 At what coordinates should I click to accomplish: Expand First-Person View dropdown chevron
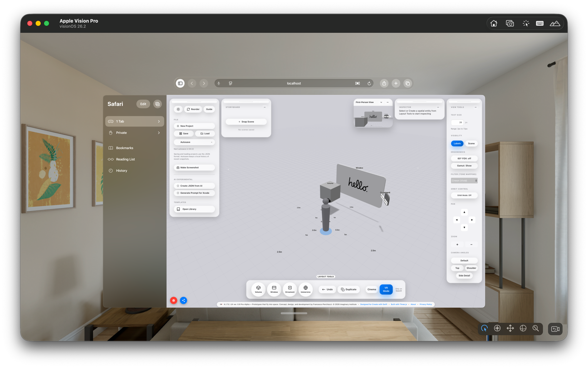coord(381,102)
